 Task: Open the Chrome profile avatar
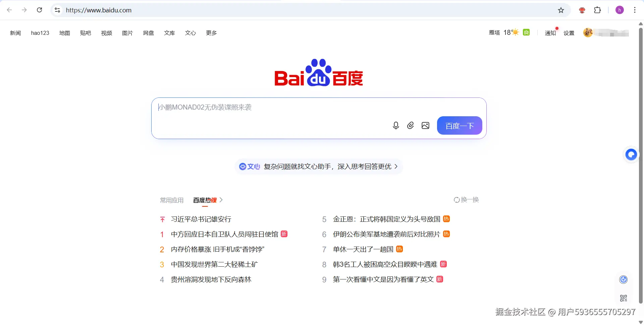coord(620,10)
